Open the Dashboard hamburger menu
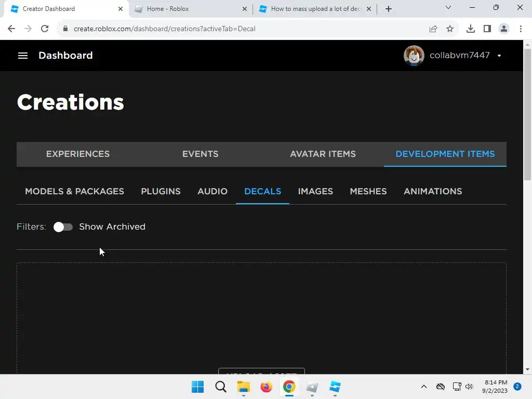This screenshot has height=399, width=532. click(x=23, y=55)
